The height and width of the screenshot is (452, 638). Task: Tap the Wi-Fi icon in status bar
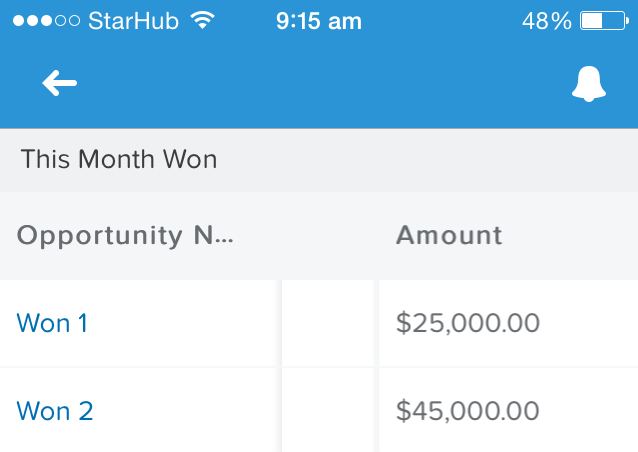203,20
